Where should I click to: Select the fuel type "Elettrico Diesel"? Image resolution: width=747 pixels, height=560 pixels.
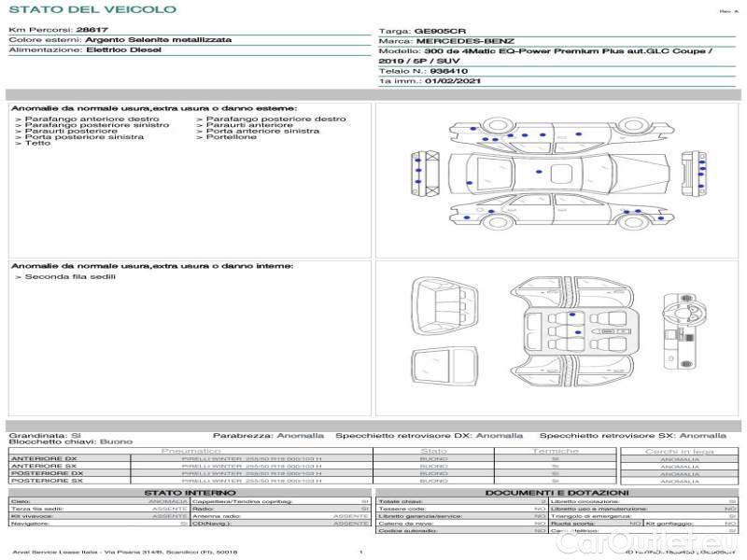coord(123,50)
